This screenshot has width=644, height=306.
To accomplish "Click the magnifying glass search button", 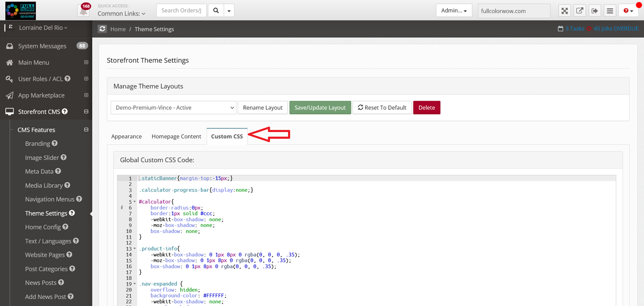I will tap(216, 10).
